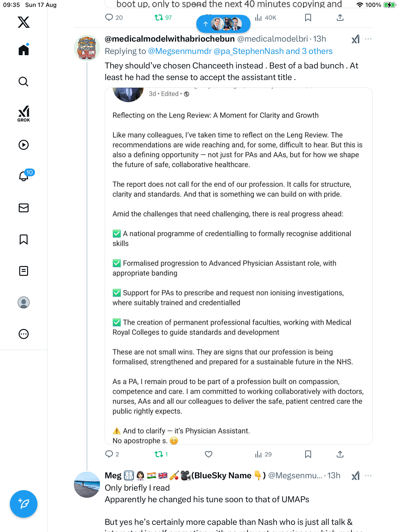Open the Search page
This screenshot has height=532, width=399.
click(x=24, y=82)
